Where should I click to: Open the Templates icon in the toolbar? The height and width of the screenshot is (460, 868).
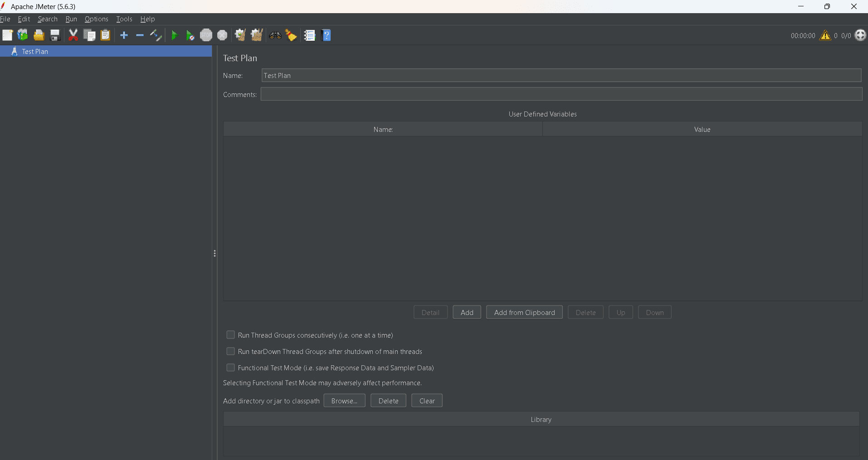click(22, 35)
